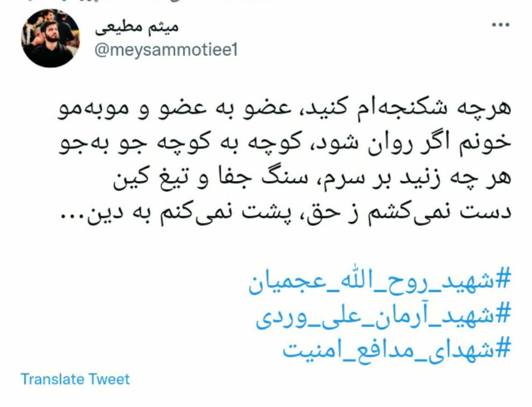Open the tweet's three-dot more options menu
Viewport: 532px width, 407px height.
tap(500, 25)
